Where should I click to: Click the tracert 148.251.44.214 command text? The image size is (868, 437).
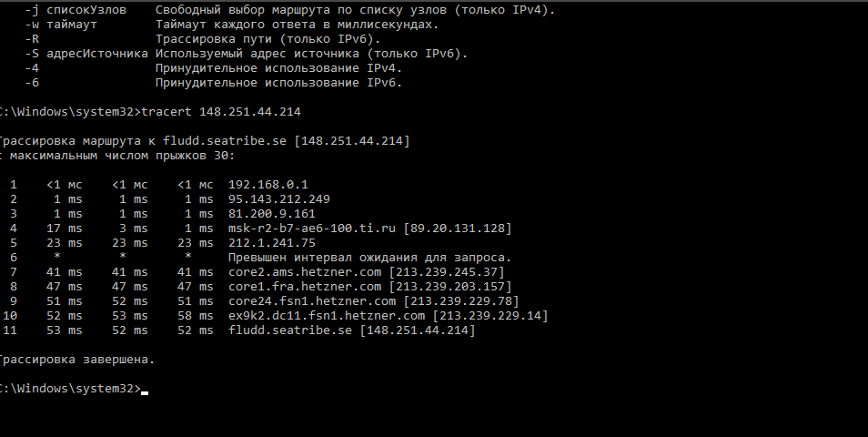[221, 112]
